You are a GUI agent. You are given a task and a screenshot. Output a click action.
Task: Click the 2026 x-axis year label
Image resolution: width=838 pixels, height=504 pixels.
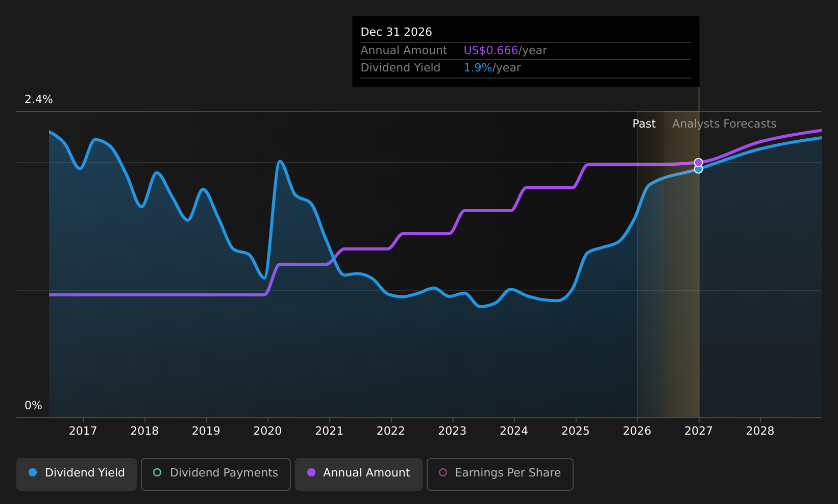(637, 431)
